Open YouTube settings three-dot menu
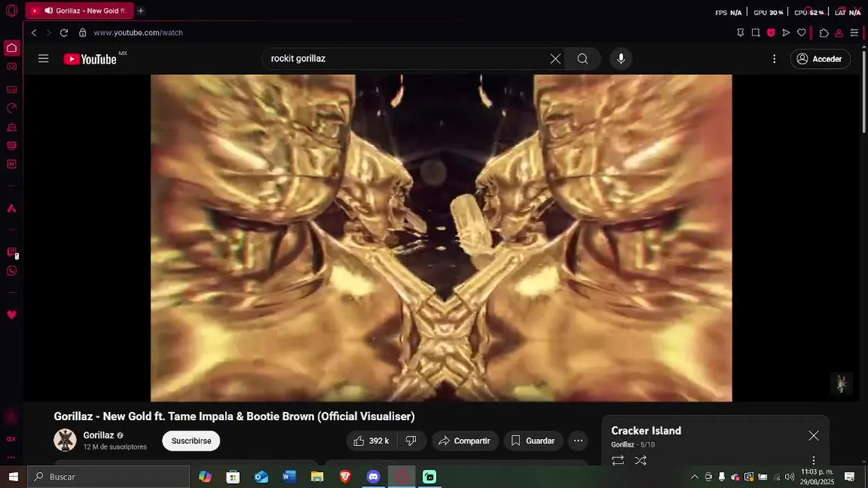 [774, 59]
